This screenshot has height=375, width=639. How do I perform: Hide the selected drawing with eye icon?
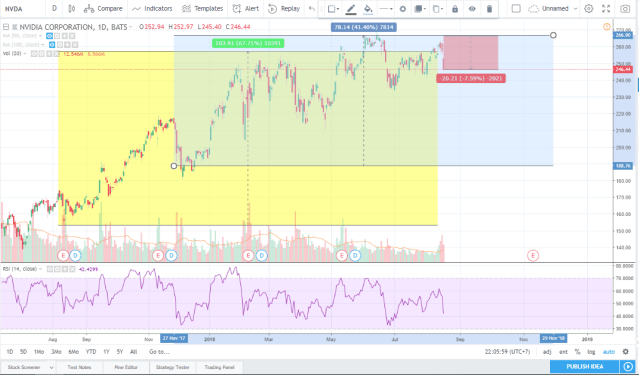point(472,9)
